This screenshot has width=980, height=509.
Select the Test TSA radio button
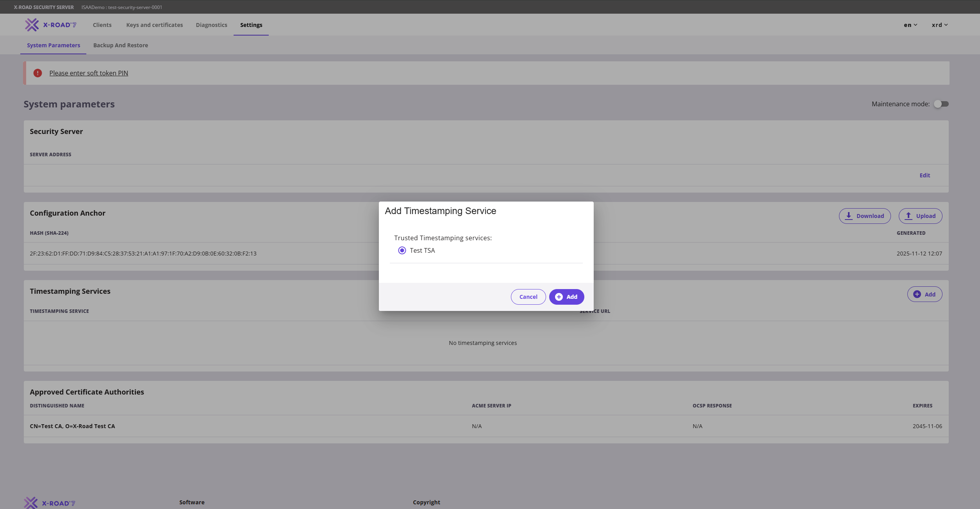(402, 250)
